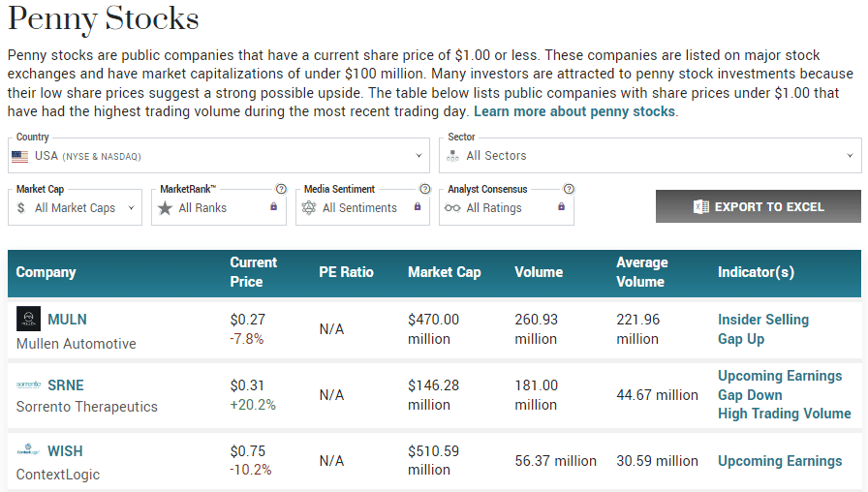
Task: Open MULN Insider Selling indicator link
Action: click(763, 320)
